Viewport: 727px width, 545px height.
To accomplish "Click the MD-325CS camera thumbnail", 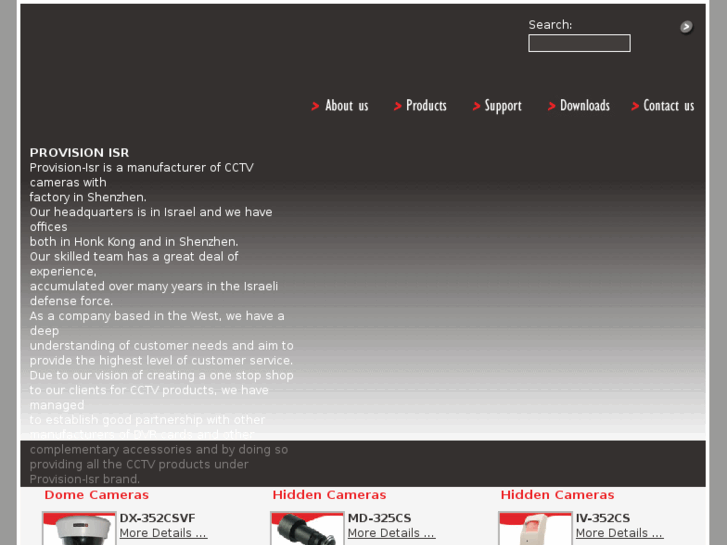I will pos(307,528).
